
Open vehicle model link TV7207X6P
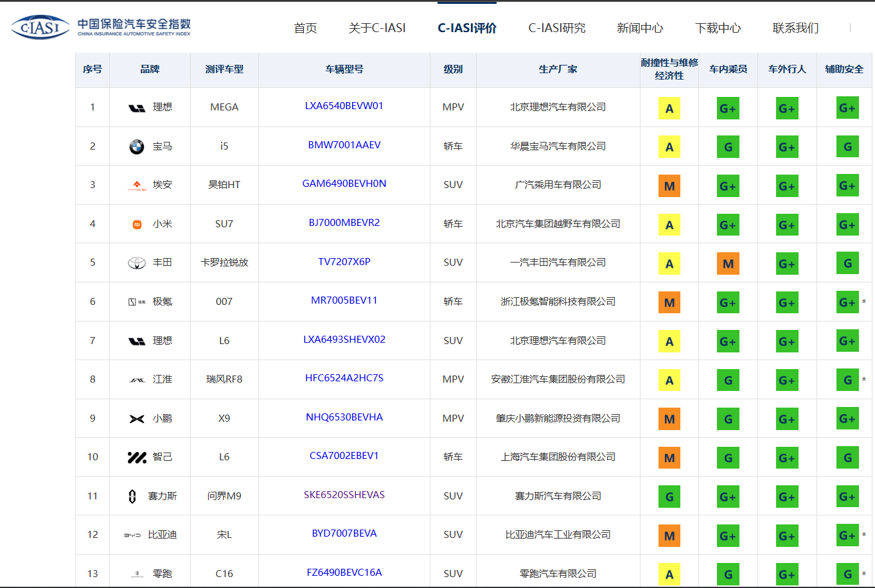click(344, 262)
